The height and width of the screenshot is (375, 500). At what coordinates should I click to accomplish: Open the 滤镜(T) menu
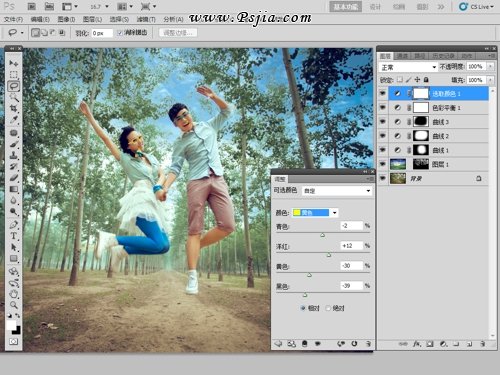(x=146, y=19)
